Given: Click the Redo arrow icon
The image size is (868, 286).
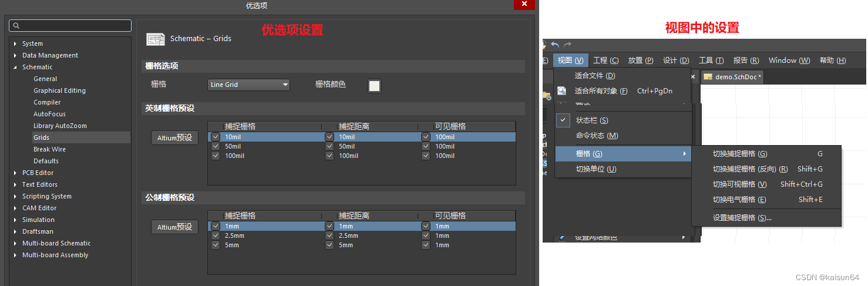Looking at the screenshot, I should click(x=567, y=45).
